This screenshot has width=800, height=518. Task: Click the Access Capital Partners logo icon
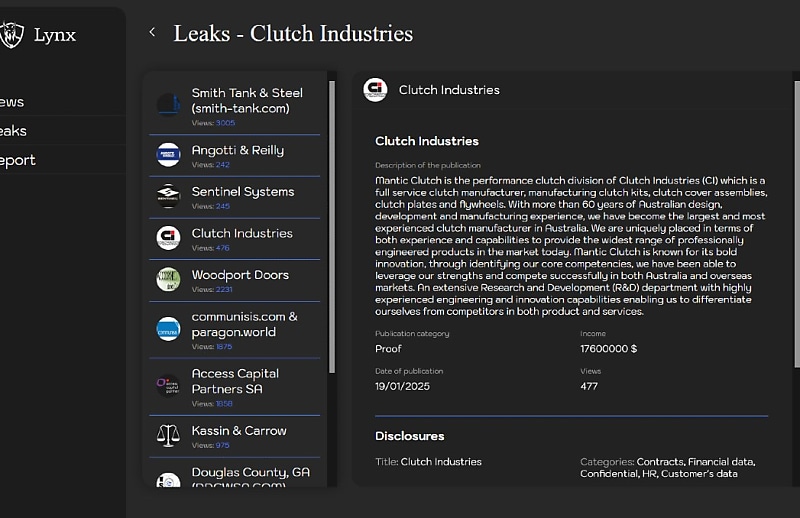[168, 386]
